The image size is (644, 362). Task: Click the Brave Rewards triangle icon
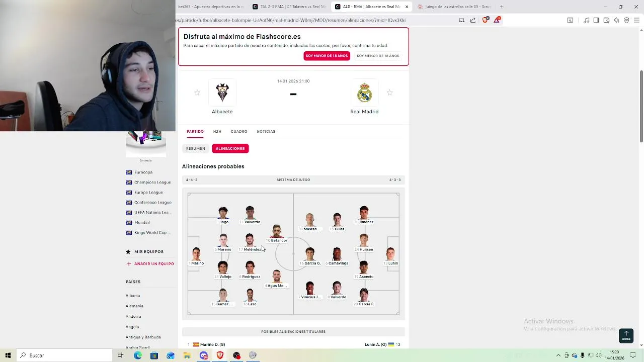tap(497, 20)
